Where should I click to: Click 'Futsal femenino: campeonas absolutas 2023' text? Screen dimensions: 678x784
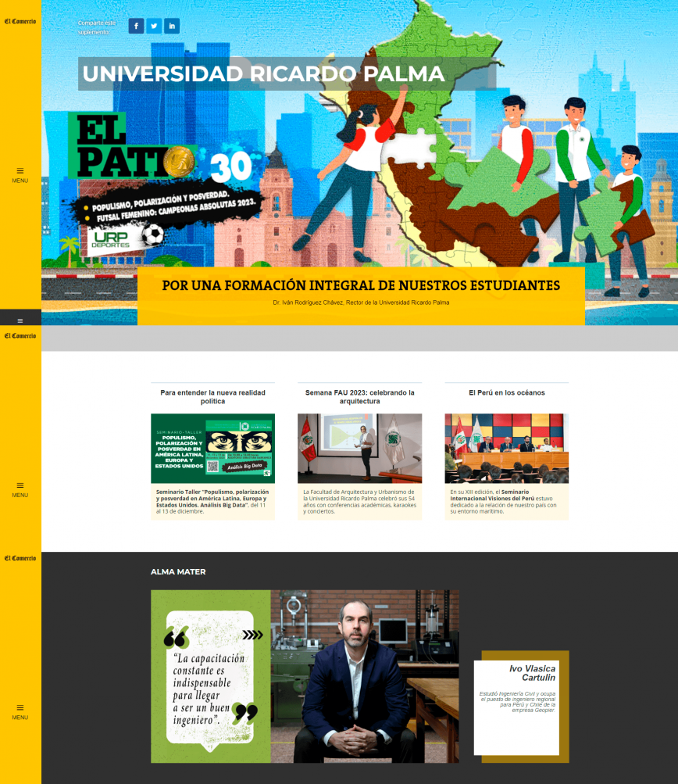(x=176, y=212)
